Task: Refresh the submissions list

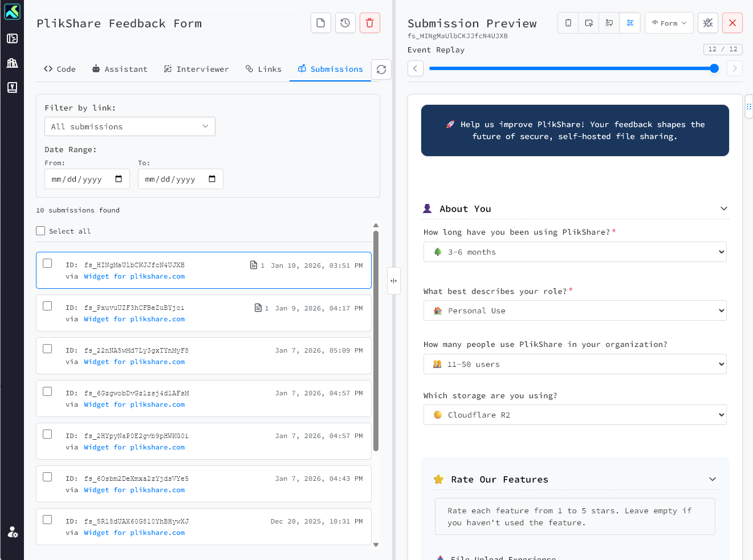Action: [x=381, y=69]
